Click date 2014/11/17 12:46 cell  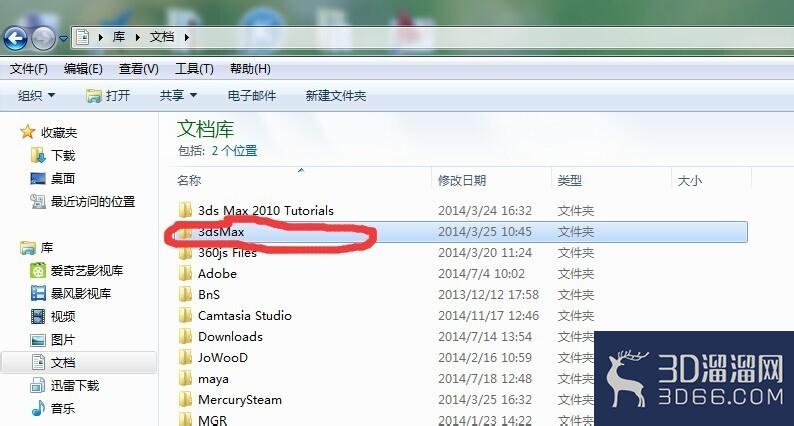(x=488, y=316)
